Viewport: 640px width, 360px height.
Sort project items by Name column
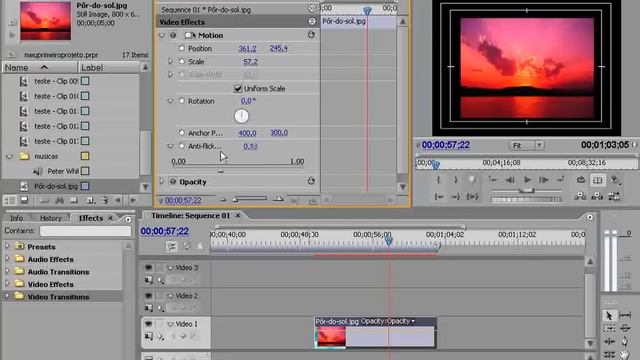40,67
